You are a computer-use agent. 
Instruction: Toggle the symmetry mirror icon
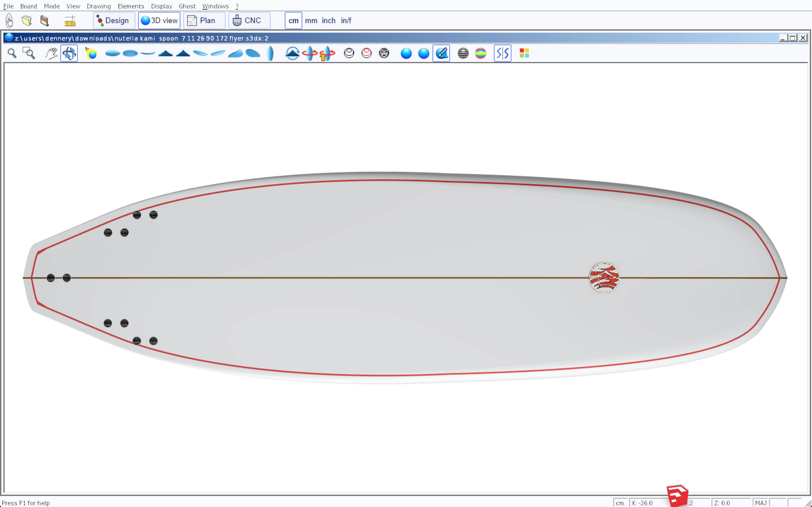pos(502,53)
